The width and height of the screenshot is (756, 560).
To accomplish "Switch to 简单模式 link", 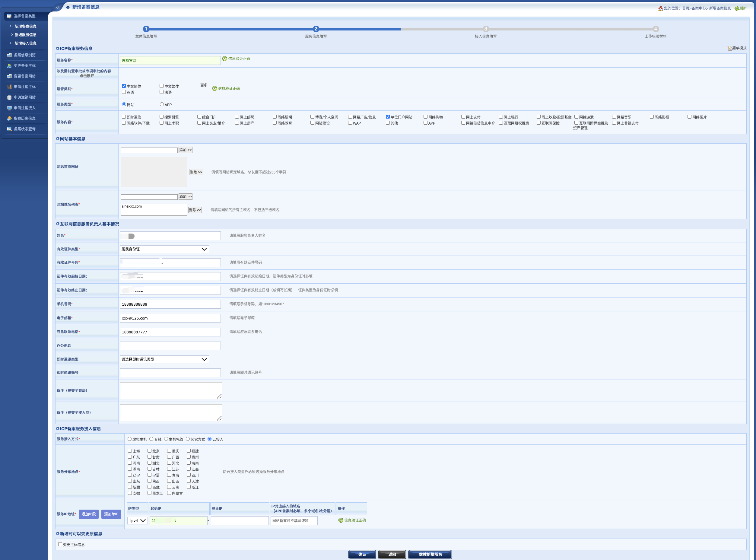I will click(739, 49).
